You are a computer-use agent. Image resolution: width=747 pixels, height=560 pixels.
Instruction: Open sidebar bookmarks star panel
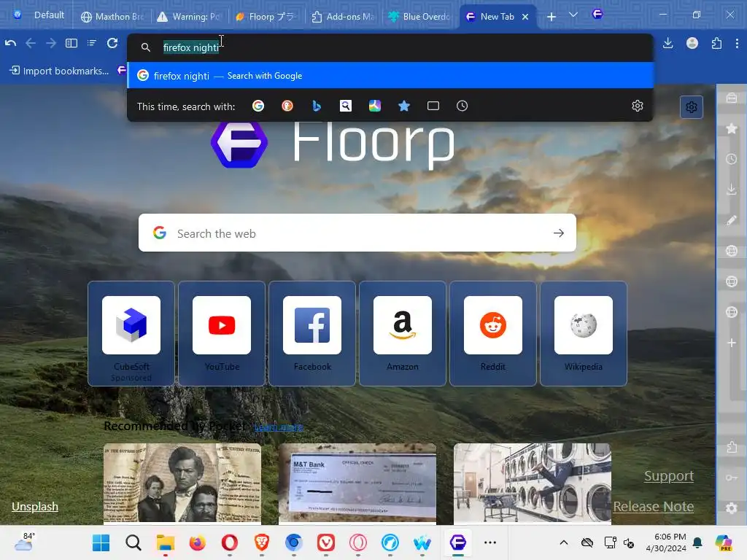click(x=731, y=128)
